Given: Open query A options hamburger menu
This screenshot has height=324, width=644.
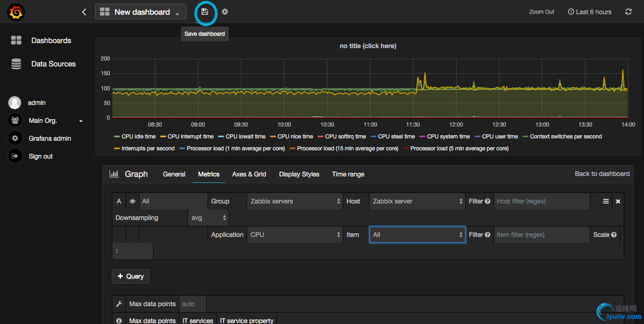Looking at the screenshot, I should (605, 201).
